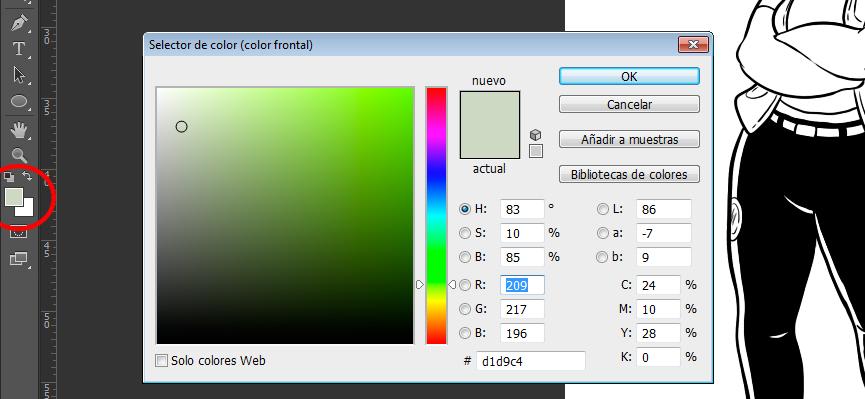865x399 pixels.
Task: Click the R field showing 209
Action: 522,285
